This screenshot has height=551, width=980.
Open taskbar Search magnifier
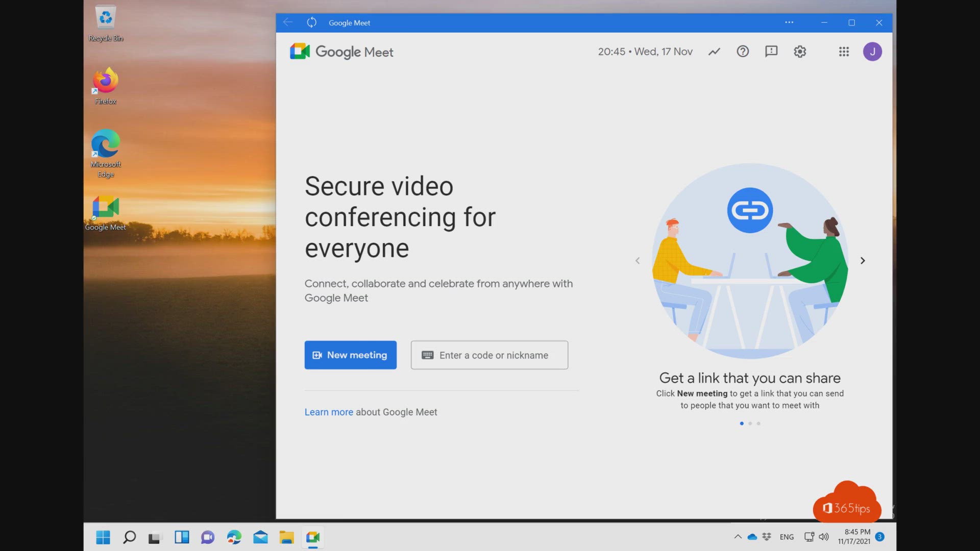coord(129,537)
